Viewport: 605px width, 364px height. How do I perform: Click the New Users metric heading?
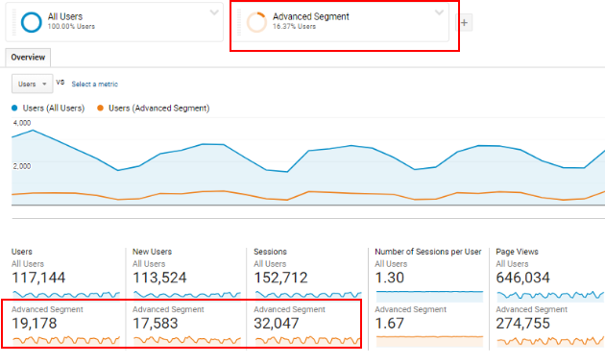point(152,252)
